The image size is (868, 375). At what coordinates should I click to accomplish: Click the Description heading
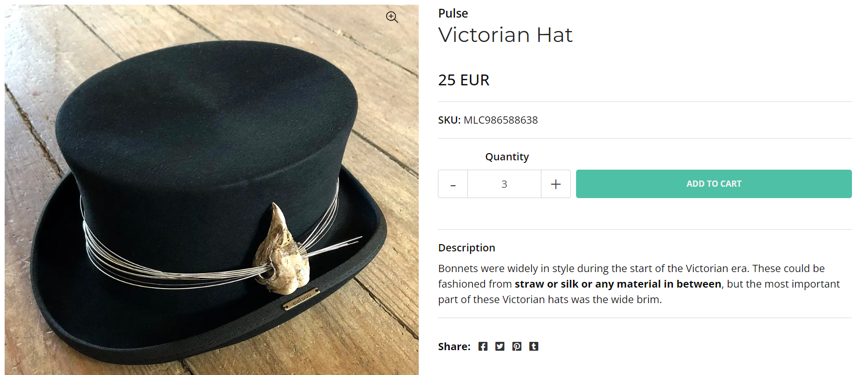(x=466, y=248)
